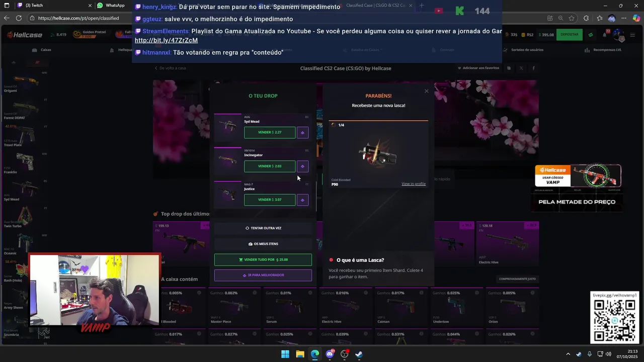Select the Forest DDPAT item in feed
The height and width of the screenshot is (362, 644).
[x=25, y=110]
